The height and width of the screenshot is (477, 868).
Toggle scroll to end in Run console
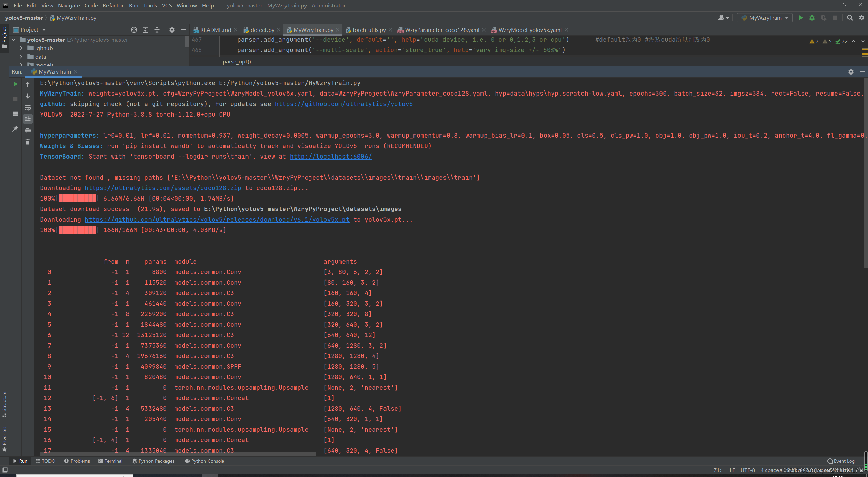[x=28, y=119]
